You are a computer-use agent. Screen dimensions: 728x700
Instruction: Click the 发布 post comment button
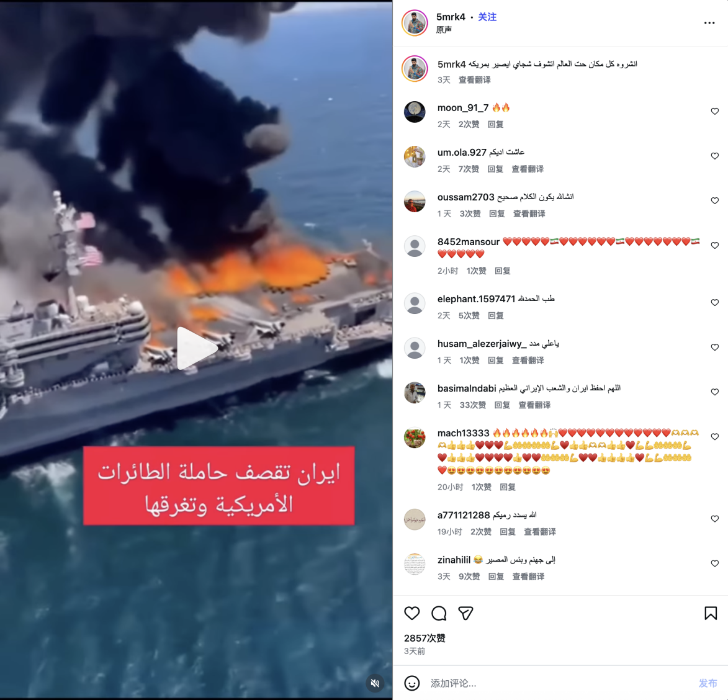[708, 683]
